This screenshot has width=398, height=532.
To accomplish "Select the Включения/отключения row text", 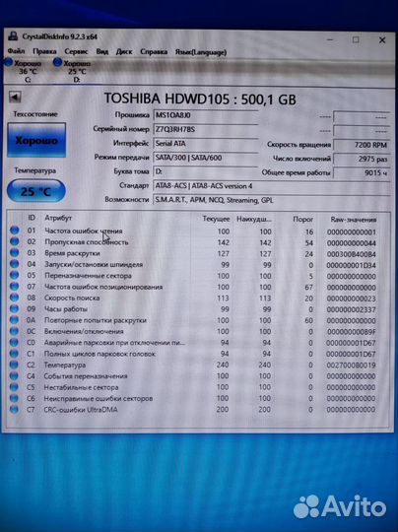I will [84, 331].
